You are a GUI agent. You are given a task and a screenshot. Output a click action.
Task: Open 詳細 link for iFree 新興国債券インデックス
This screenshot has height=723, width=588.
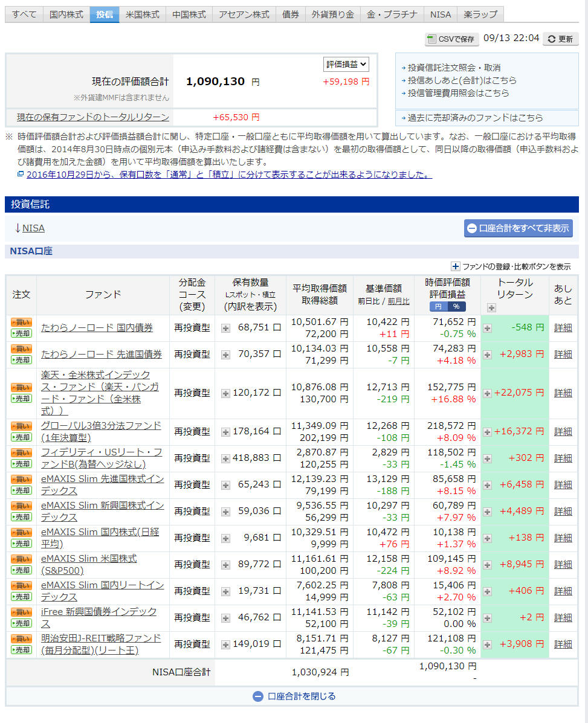(x=563, y=618)
